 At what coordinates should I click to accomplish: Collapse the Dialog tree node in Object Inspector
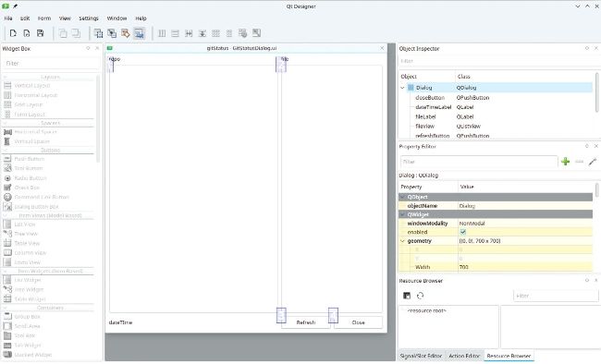pyautogui.click(x=402, y=88)
